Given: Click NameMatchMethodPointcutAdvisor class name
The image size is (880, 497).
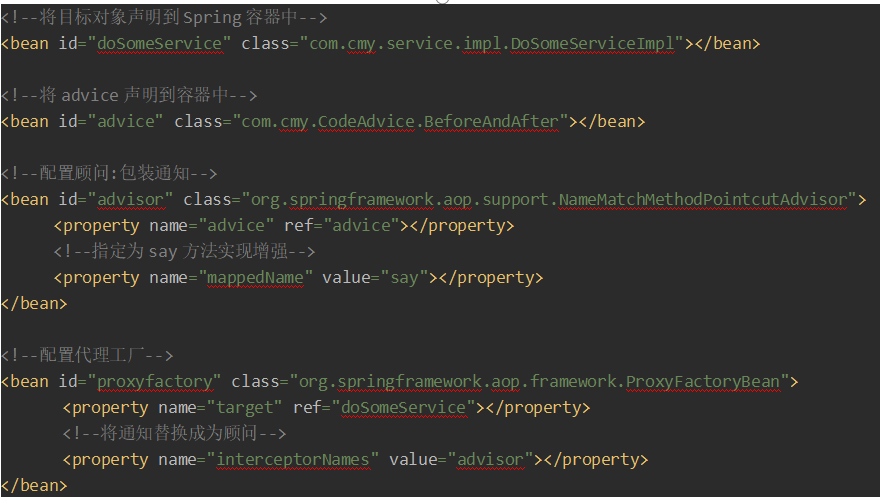Looking at the screenshot, I should [703, 199].
